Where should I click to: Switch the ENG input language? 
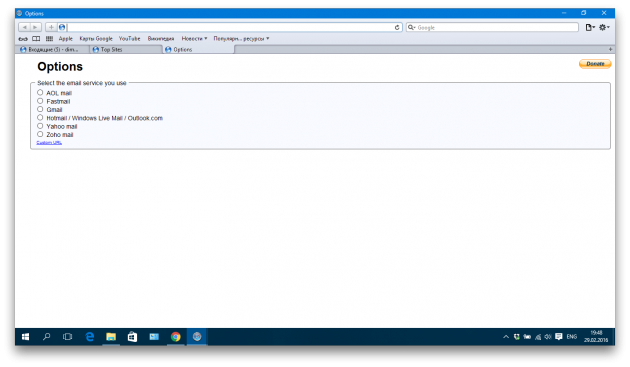pyautogui.click(x=572, y=337)
